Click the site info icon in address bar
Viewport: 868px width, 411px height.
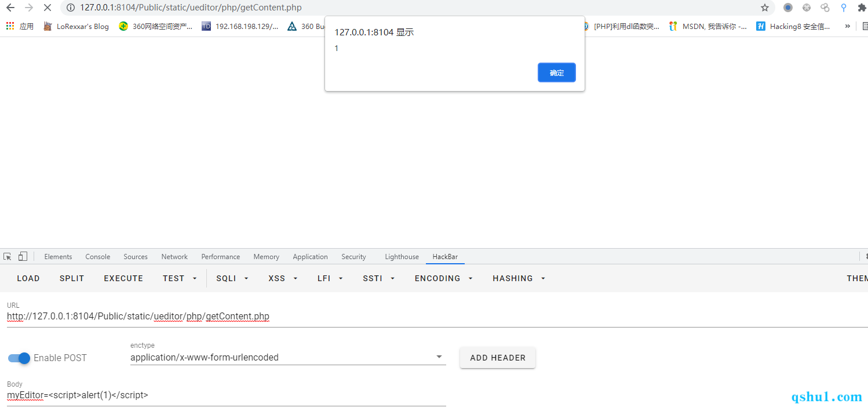tap(71, 8)
